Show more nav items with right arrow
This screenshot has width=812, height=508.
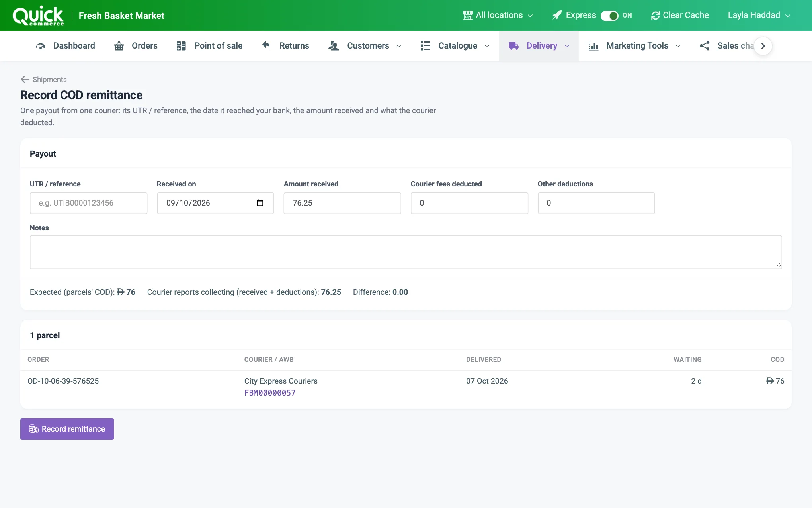[x=763, y=46]
